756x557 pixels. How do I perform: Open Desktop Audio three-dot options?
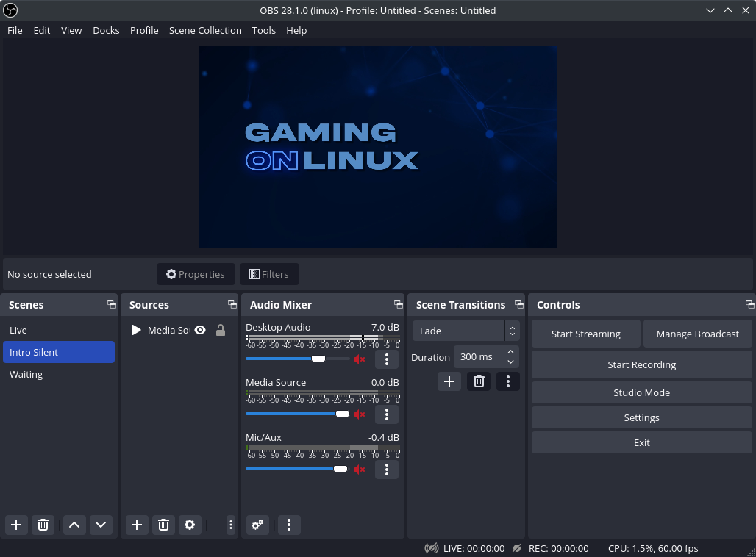coord(387,359)
